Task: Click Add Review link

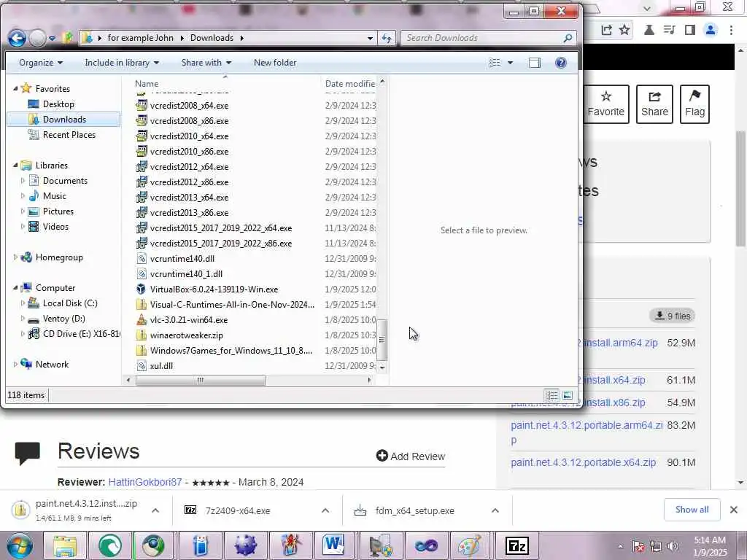Action: [x=410, y=456]
